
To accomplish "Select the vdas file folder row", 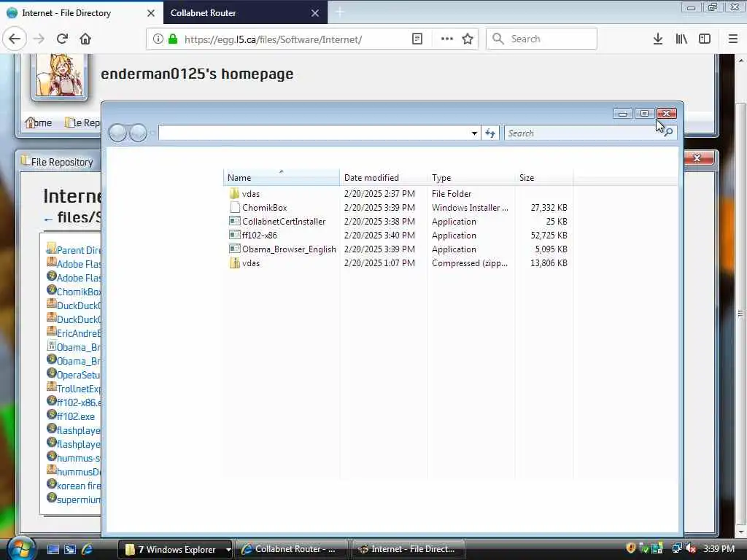I will 398,194.
